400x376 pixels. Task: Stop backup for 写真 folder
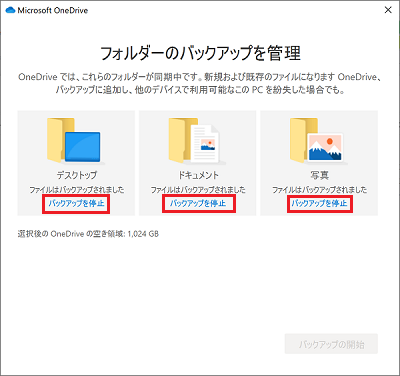[x=319, y=203]
